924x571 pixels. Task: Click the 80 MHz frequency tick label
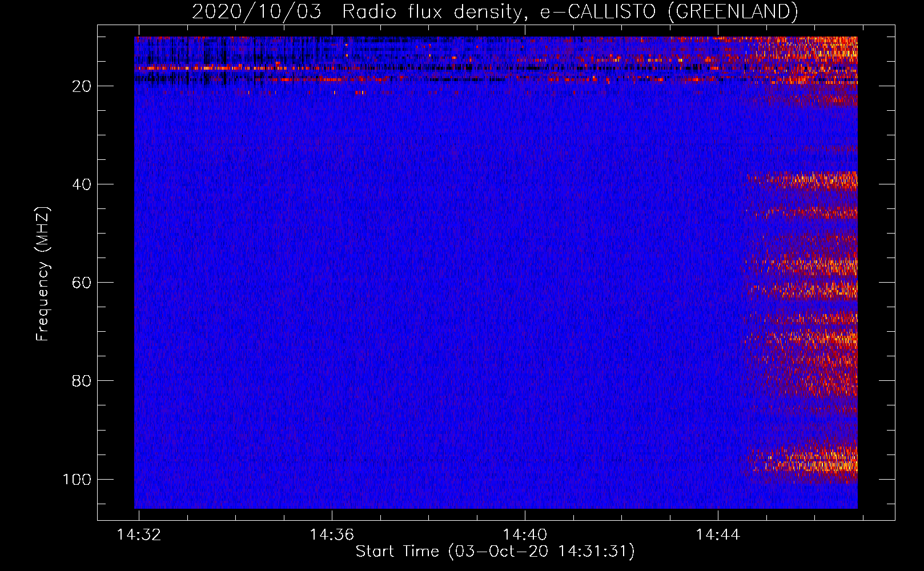pyautogui.click(x=82, y=381)
